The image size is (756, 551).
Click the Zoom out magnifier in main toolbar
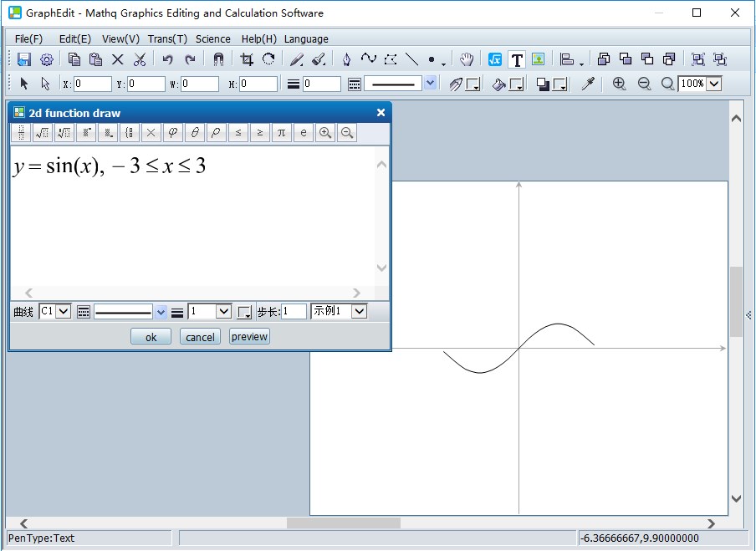click(644, 84)
